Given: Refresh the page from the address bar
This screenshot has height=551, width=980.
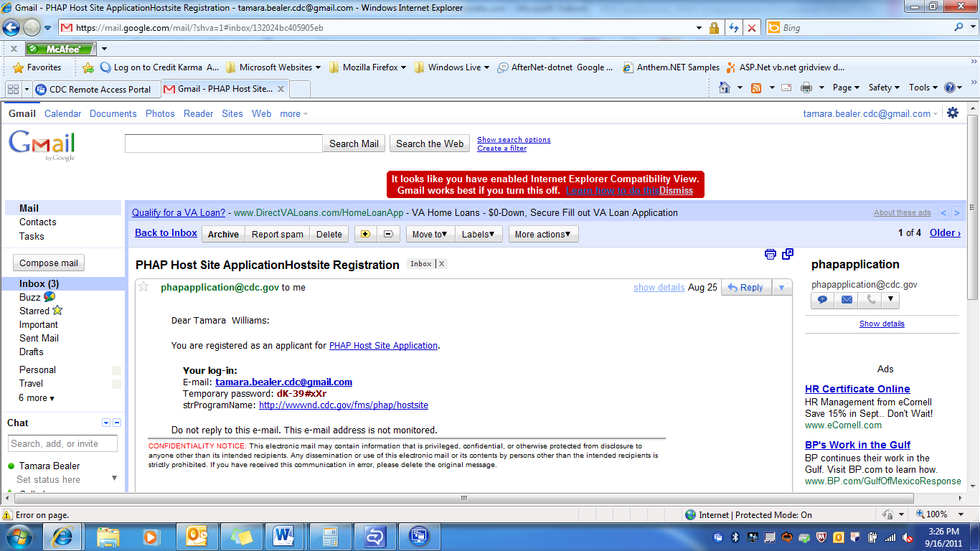Looking at the screenshot, I should pos(733,28).
